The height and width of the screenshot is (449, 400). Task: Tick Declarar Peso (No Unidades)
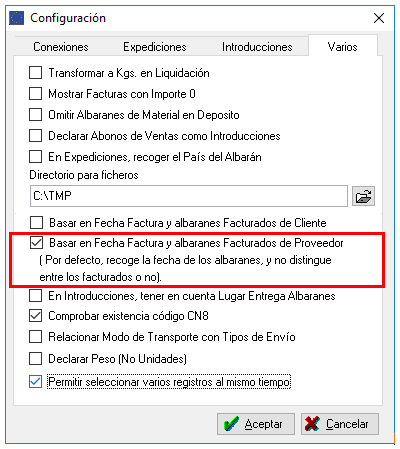(36, 359)
